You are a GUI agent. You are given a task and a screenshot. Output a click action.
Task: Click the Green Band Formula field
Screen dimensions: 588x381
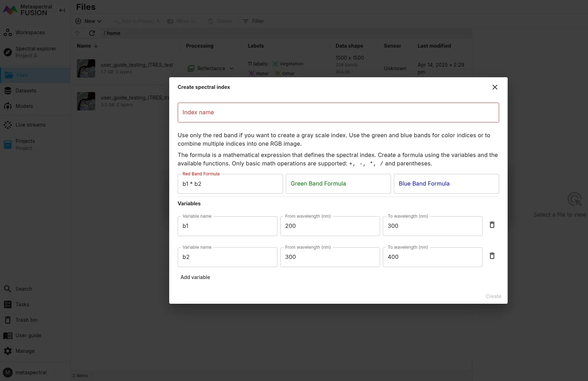338,184
